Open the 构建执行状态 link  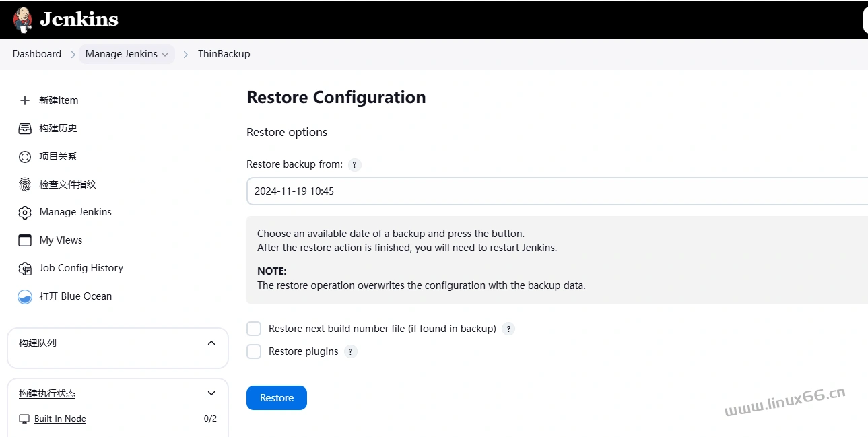[x=47, y=393]
